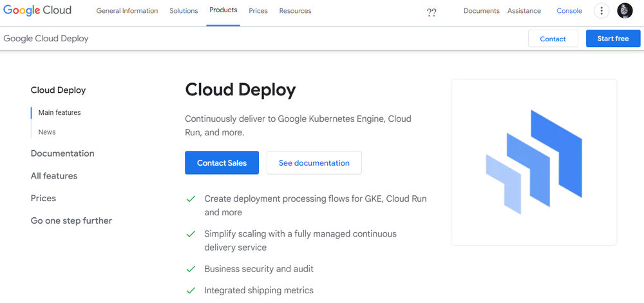Click checkmark beside 'Integrated shipping metrics'
Screen dimensions: 644x303
pyautogui.click(x=191, y=291)
